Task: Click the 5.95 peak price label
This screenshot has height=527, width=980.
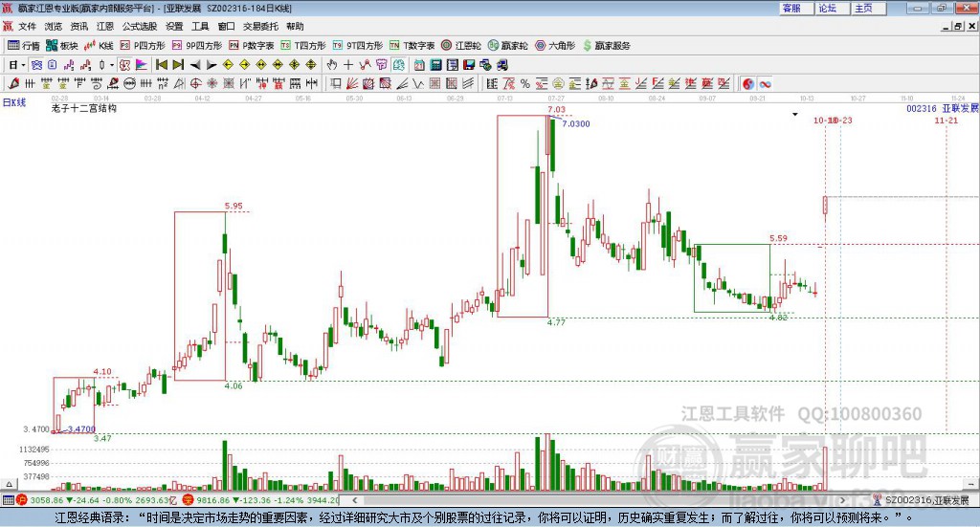Action: pos(234,206)
